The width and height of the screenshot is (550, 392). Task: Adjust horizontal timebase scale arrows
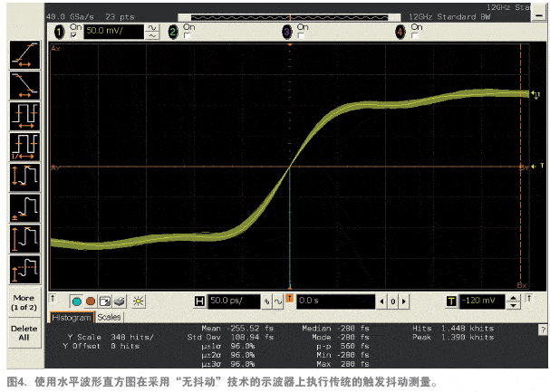click(x=267, y=301)
